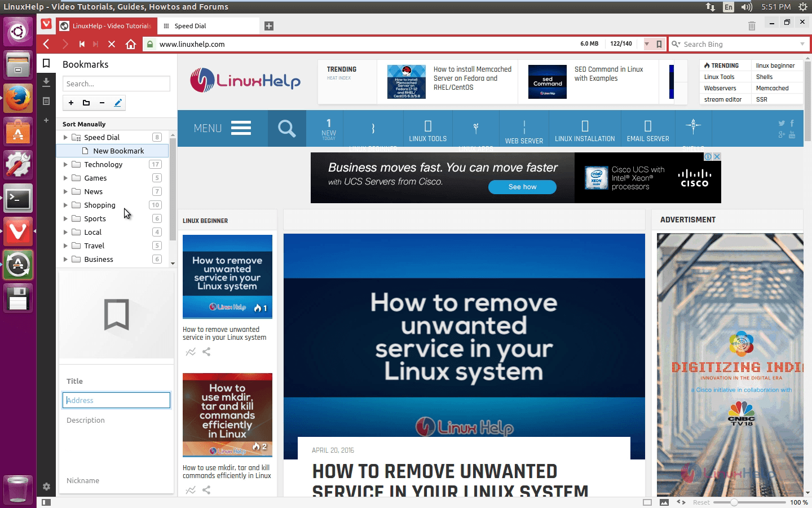Click the Webservers trending tag
This screenshot has width=812, height=508.
point(720,88)
